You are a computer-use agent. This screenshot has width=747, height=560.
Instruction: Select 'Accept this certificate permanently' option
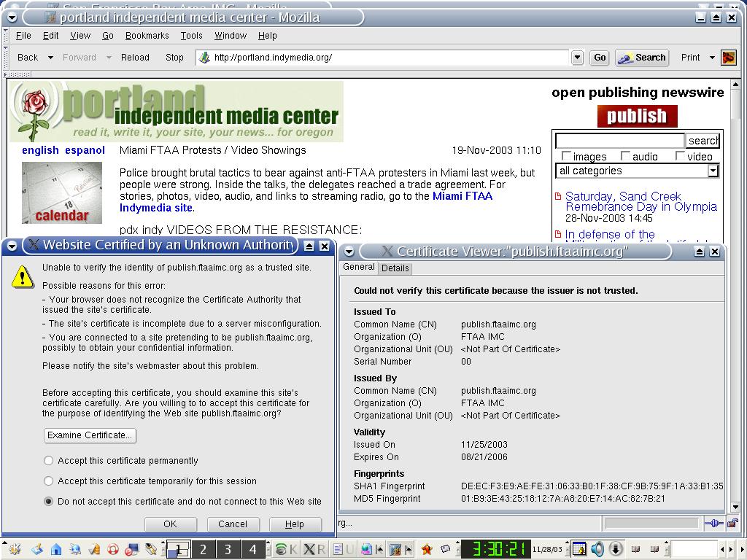click(x=49, y=461)
